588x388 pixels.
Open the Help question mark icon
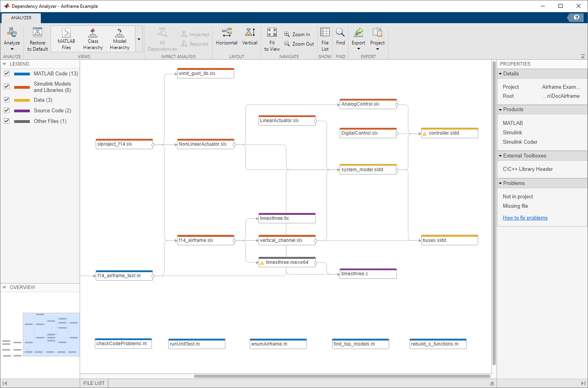(x=577, y=17)
